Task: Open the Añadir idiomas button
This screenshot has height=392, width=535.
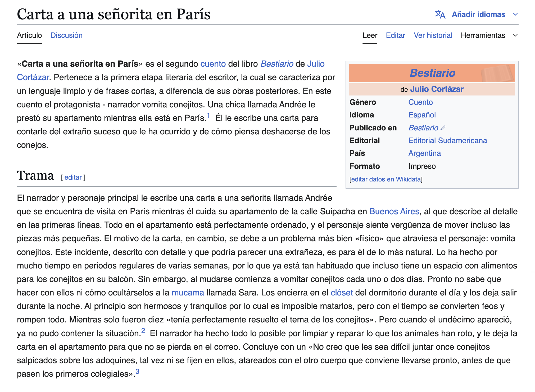Action: point(478,14)
